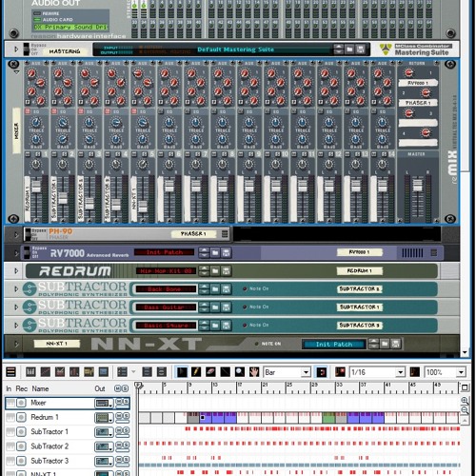476x476 pixels.
Task: Zoom in the sequencer vertically
Action: (465, 401)
